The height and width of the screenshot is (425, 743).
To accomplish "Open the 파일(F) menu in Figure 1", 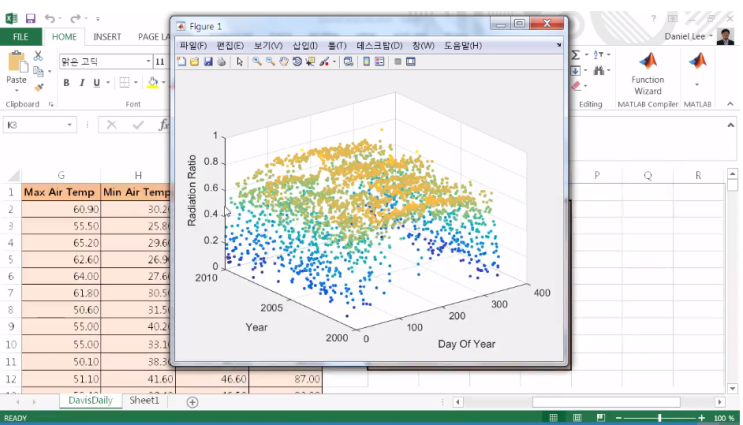I will point(193,45).
